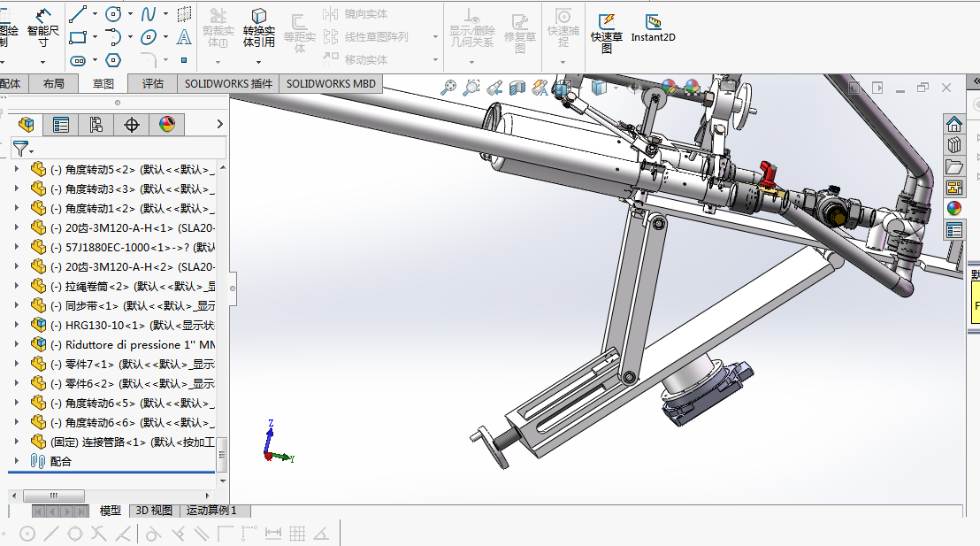This screenshot has height=546, width=980.
Task: Open the tree filter funnel dropdown
Action: pyautogui.click(x=23, y=149)
